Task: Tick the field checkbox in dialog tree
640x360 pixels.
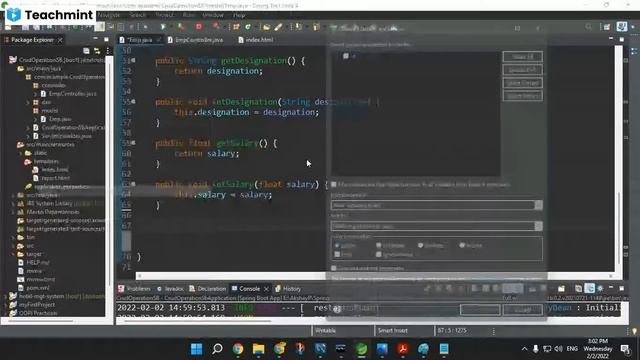Action: click(346, 56)
